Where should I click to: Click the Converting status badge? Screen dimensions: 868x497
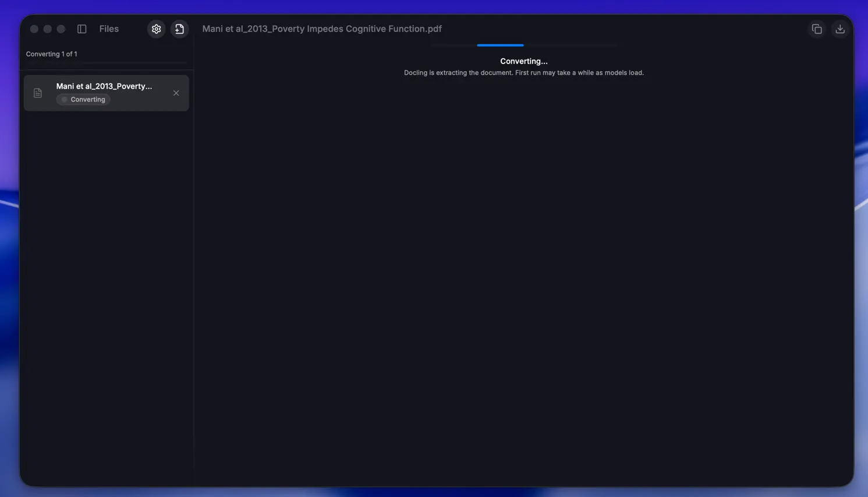(83, 100)
